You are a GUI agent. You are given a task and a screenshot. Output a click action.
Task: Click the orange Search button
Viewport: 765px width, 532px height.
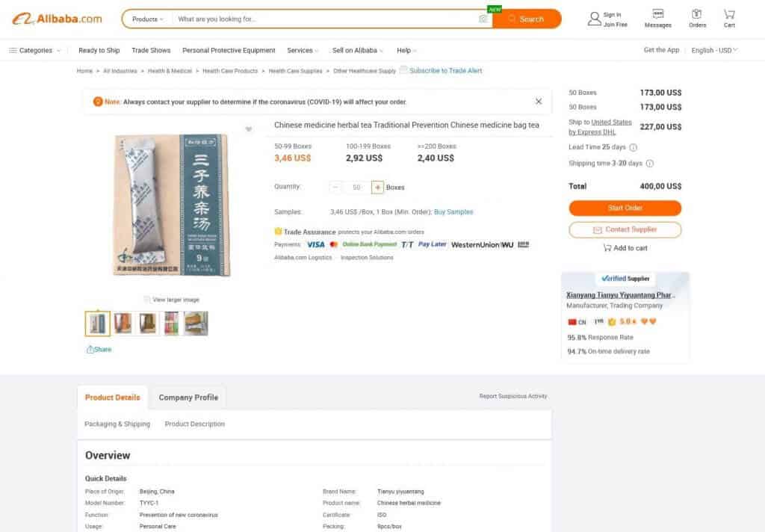point(527,19)
